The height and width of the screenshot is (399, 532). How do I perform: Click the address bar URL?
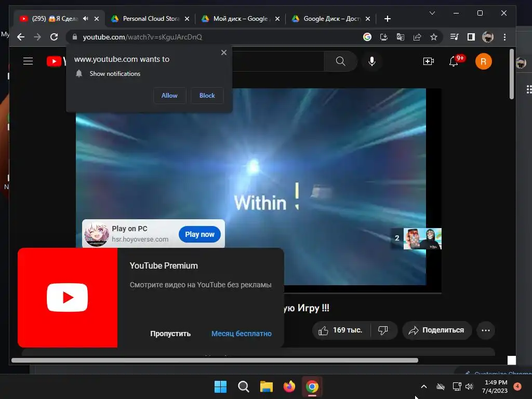142,37
